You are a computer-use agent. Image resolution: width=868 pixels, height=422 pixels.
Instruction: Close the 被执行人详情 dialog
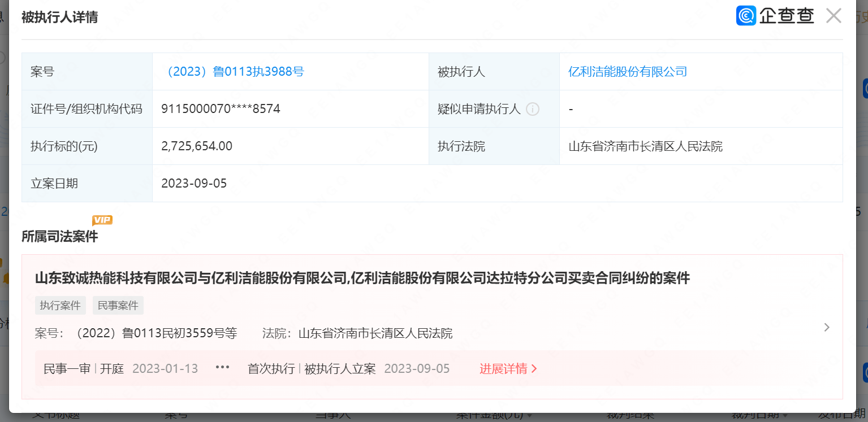pos(834,16)
